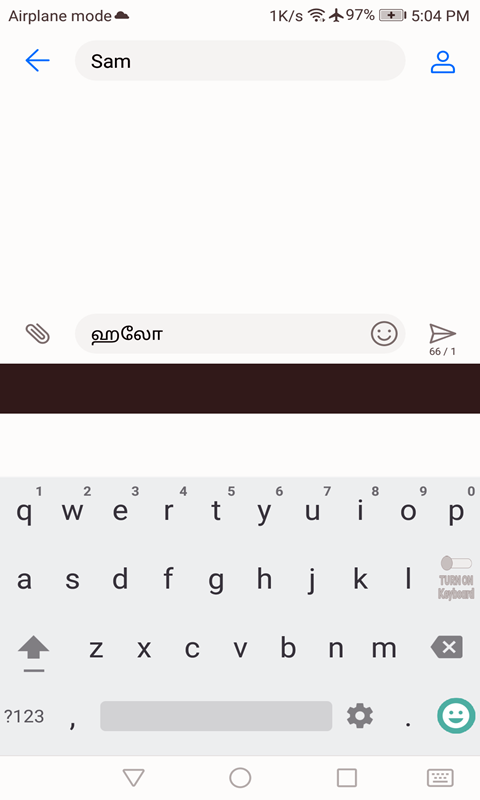Screen dimensions: 480x800
Task: Tap the keyboard switcher icon in navigation bar
Action: click(x=440, y=778)
